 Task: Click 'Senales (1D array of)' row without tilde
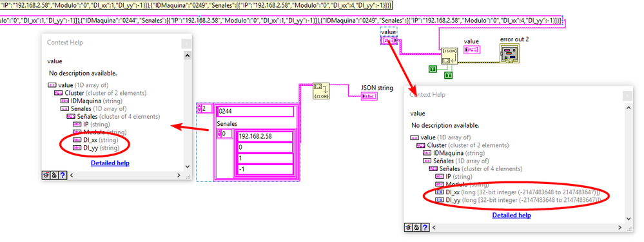point(93,108)
